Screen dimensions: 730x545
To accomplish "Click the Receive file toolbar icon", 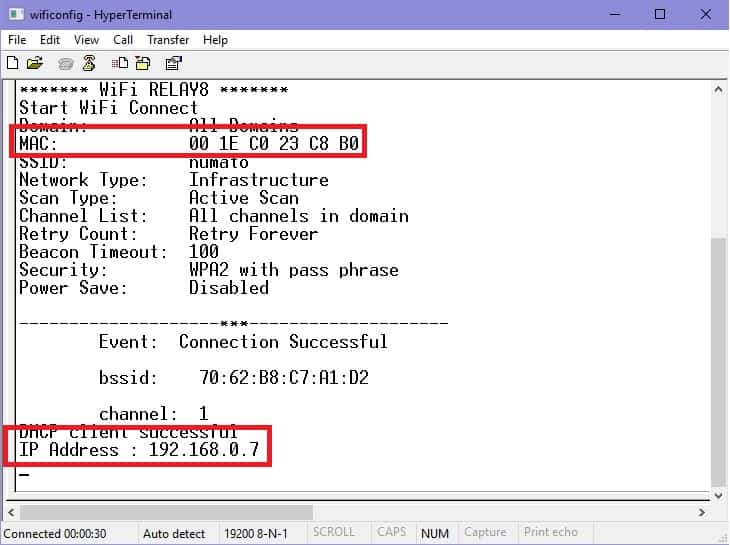I will 143,63.
